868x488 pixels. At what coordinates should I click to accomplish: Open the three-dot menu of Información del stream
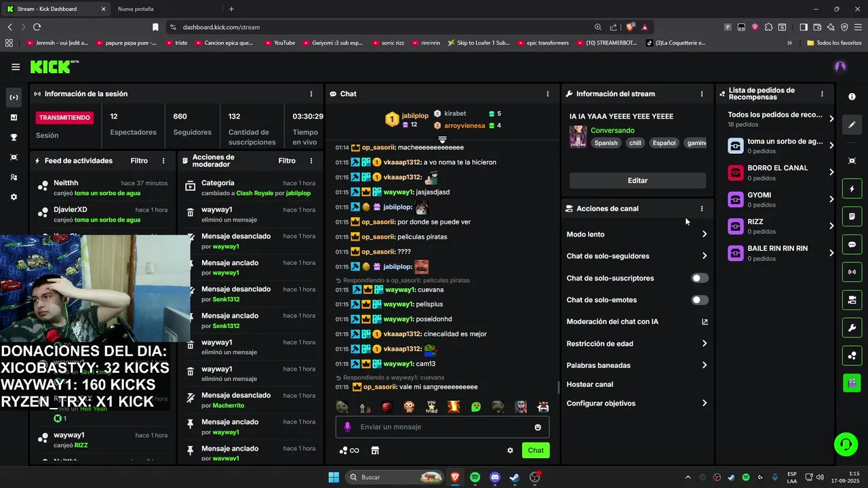click(702, 94)
